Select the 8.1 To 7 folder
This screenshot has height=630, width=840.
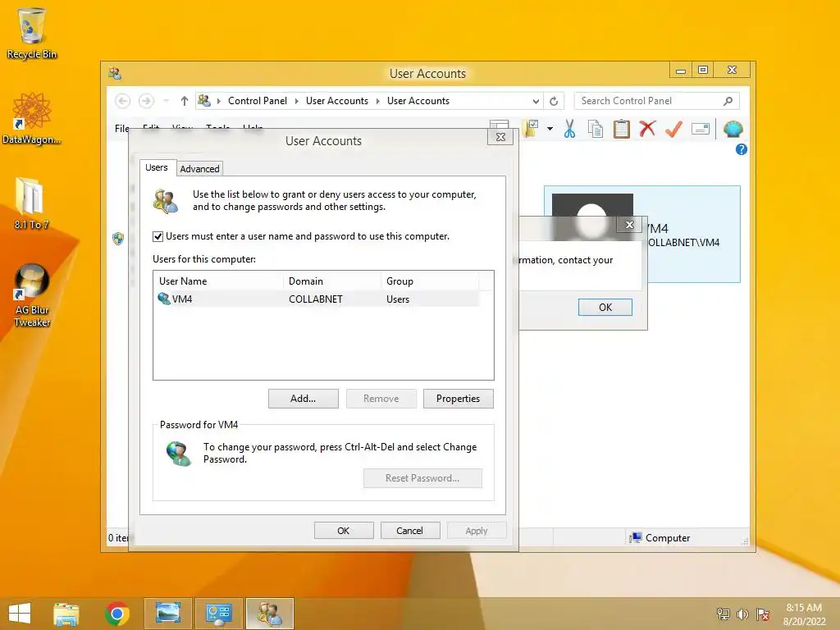(32, 203)
